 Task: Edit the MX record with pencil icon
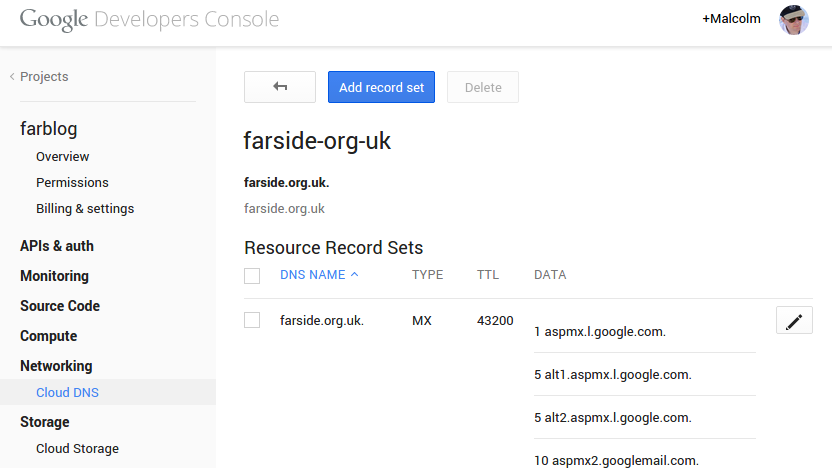tap(794, 320)
